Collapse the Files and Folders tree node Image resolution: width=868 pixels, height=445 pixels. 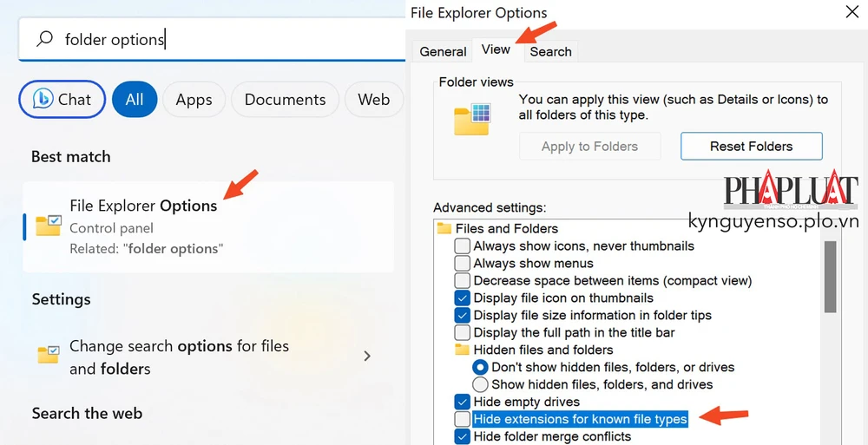[494, 229]
